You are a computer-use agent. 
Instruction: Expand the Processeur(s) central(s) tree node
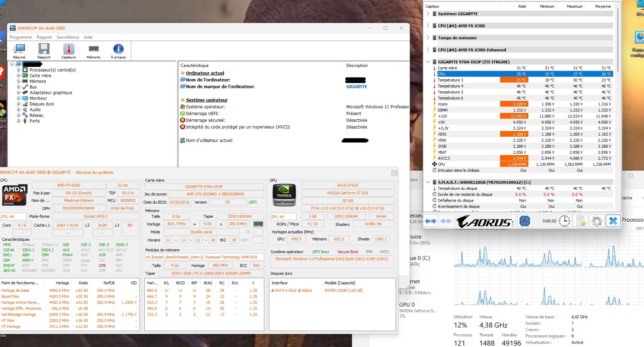[x=18, y=70]
